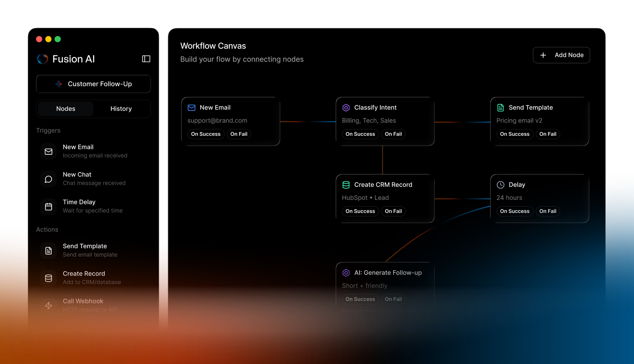Click the Send Template document icon in sidebar
The image size is (634, 364).
point(49,251)
